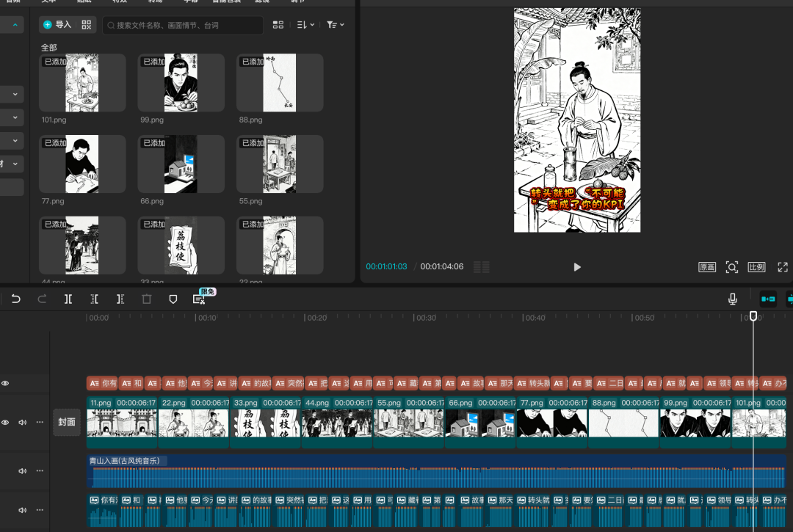Mute the 青山入画 music track
793x532 pixels.
23,470
